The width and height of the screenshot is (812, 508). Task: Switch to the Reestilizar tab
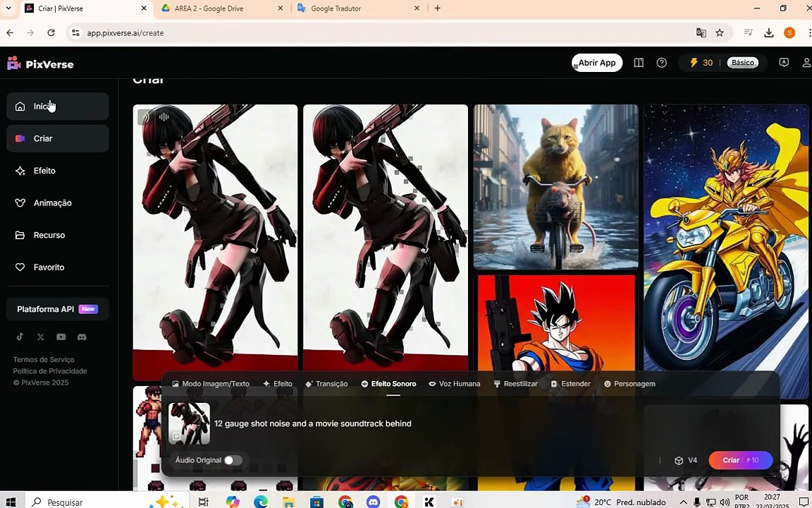516,384
